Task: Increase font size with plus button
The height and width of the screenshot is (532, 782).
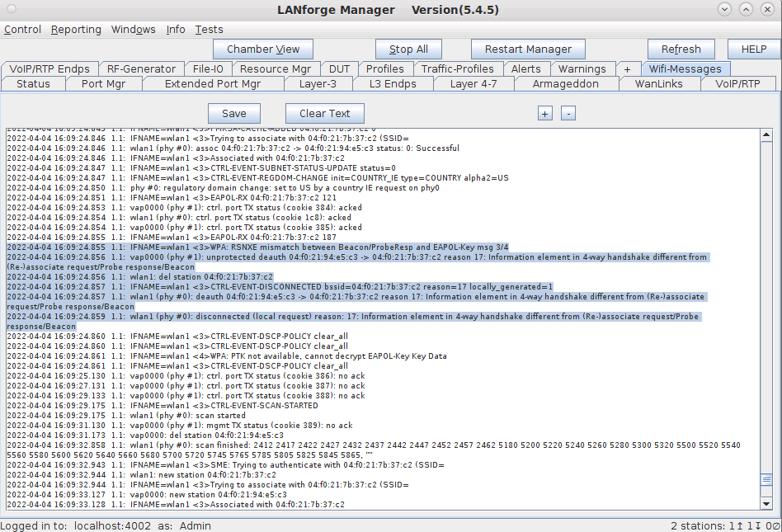Action: (x=544, y=114)
